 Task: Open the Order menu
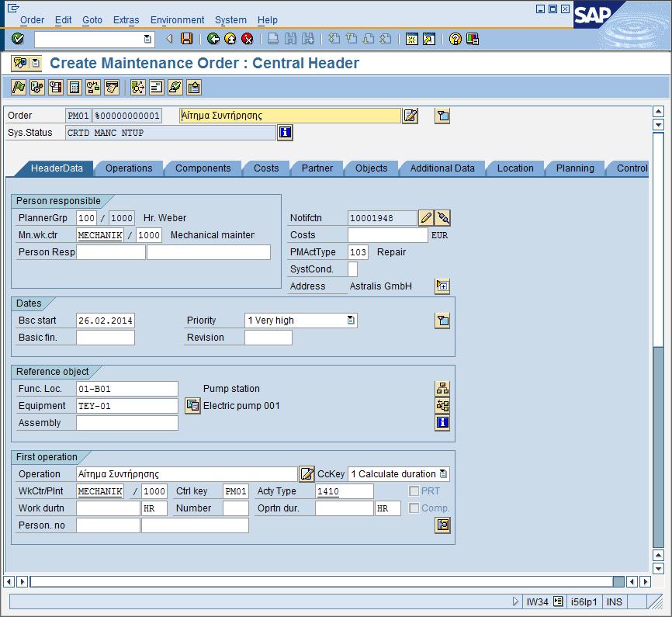pos(32,20)
